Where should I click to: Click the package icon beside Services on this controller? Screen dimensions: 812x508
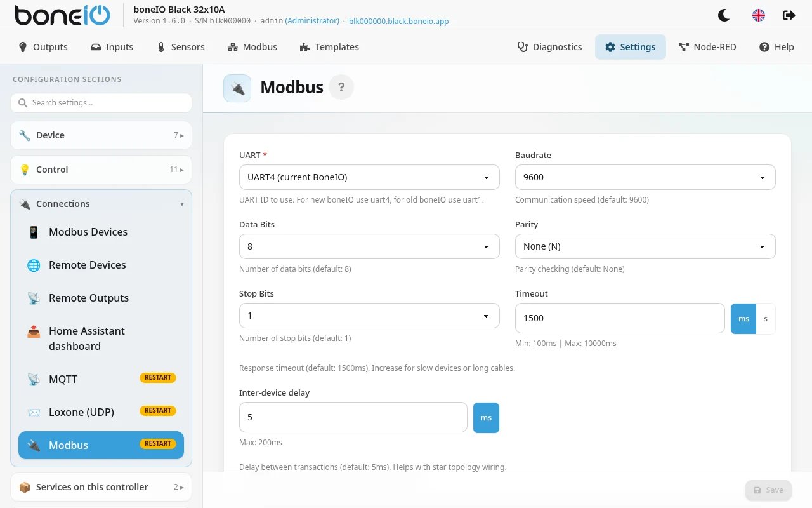point(25,487)
